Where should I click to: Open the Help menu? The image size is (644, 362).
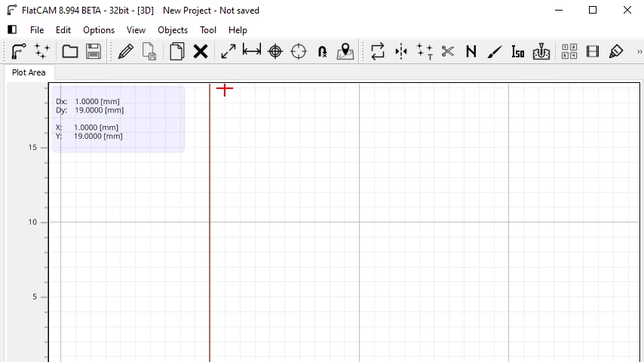click(x=238, y=30)
